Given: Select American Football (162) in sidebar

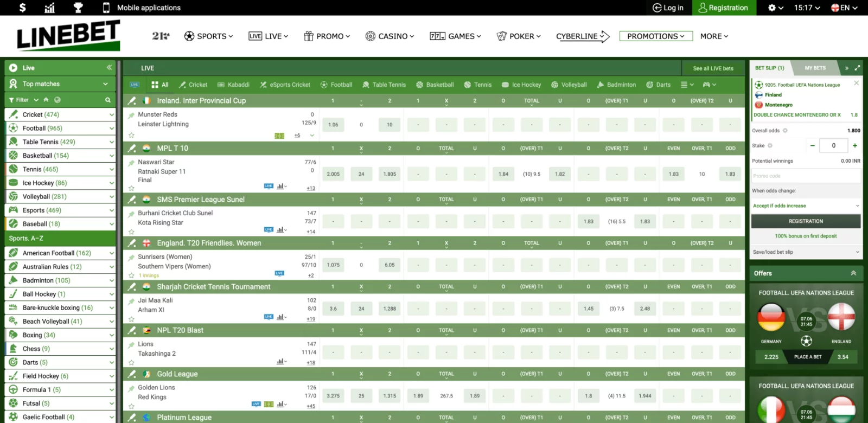Looking at the screenshot, I should pos(60,253).
